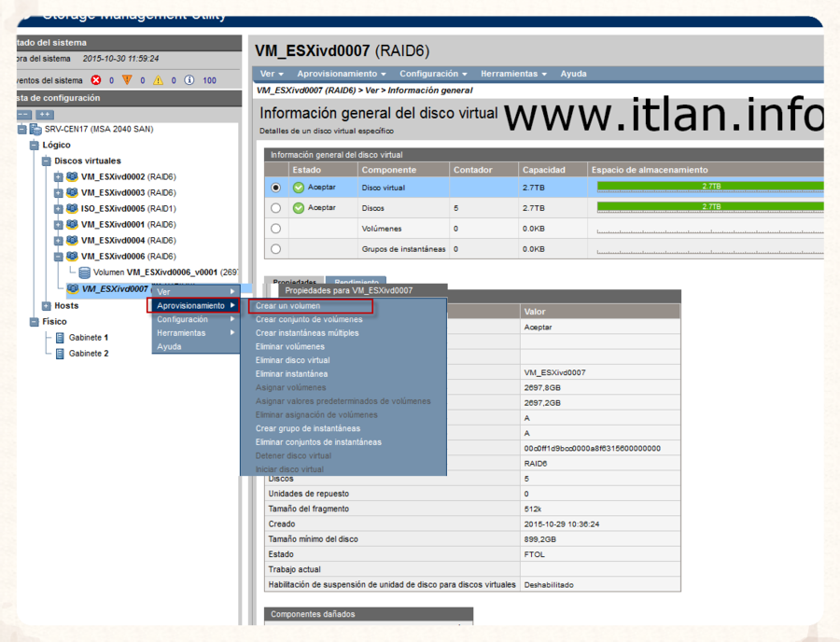Select Gabinete 2 in the tree
This screenshot has width=840, height=642.
coord(89,354)
